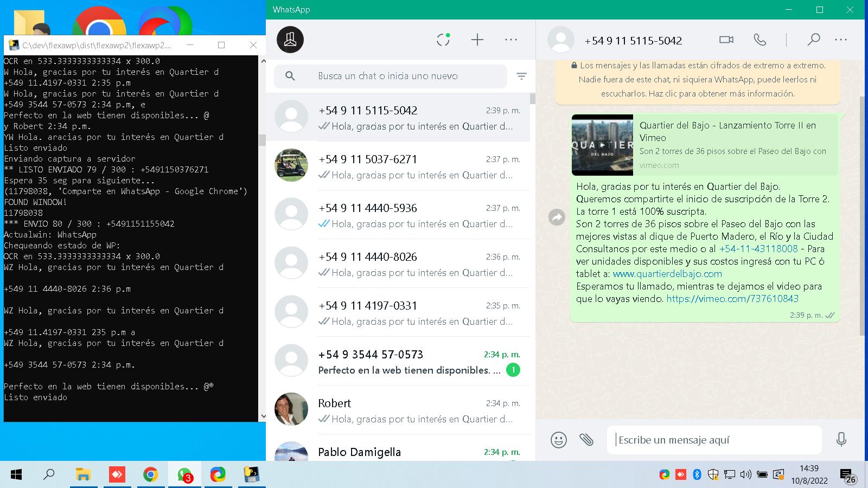Viewport: 868px width, 488px height.
Task: Open Quartier del Bajo Vimeo link title
Action: click(727, 131)
